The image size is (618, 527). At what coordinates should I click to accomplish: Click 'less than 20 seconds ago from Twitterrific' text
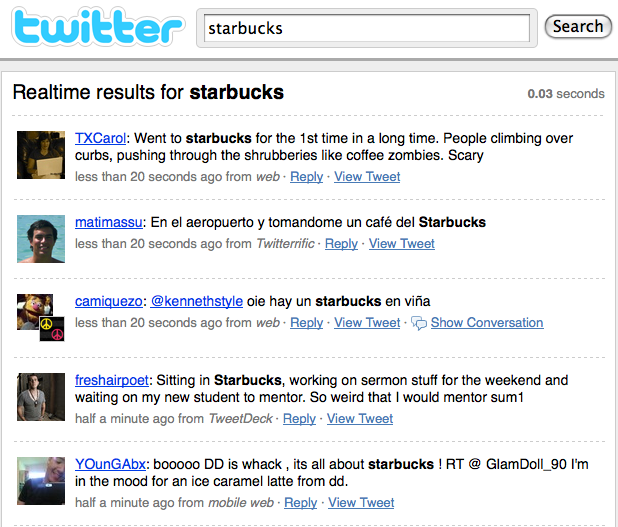click(195, 244)
